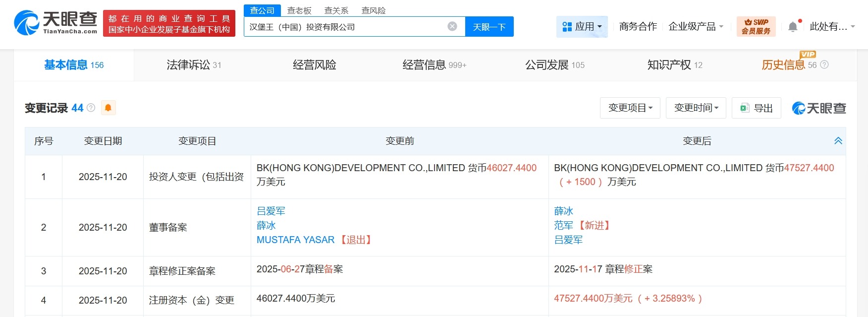Switch to the 基本信息 156 tab
The height and width of the screenshot is (317, 868).
tap(74, 65)
